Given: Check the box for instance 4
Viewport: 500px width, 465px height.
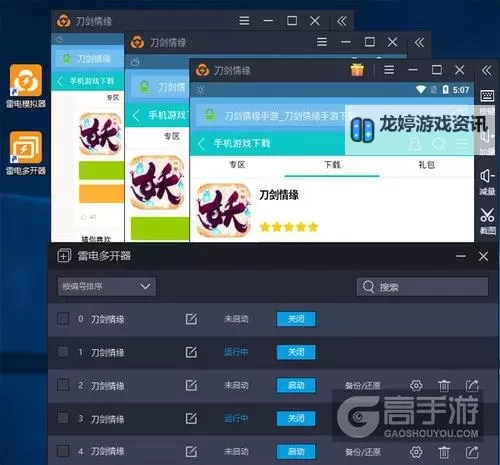Looking at the screenshot, I should click(63, 451).
